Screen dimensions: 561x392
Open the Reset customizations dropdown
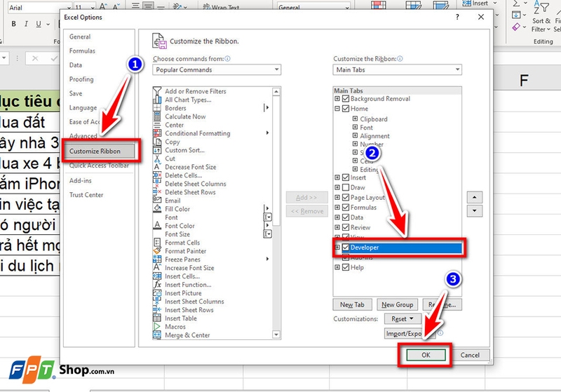click(x=402, y=318)
